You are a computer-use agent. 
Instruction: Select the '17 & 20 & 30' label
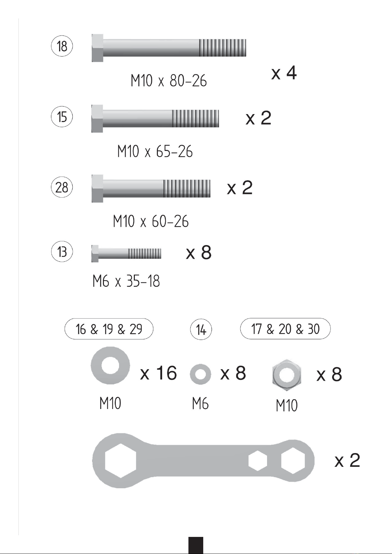click(285, 328)
